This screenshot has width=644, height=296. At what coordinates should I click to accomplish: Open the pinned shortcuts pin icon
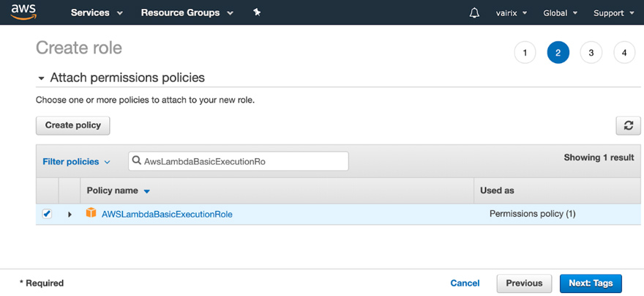click(257, 12)
